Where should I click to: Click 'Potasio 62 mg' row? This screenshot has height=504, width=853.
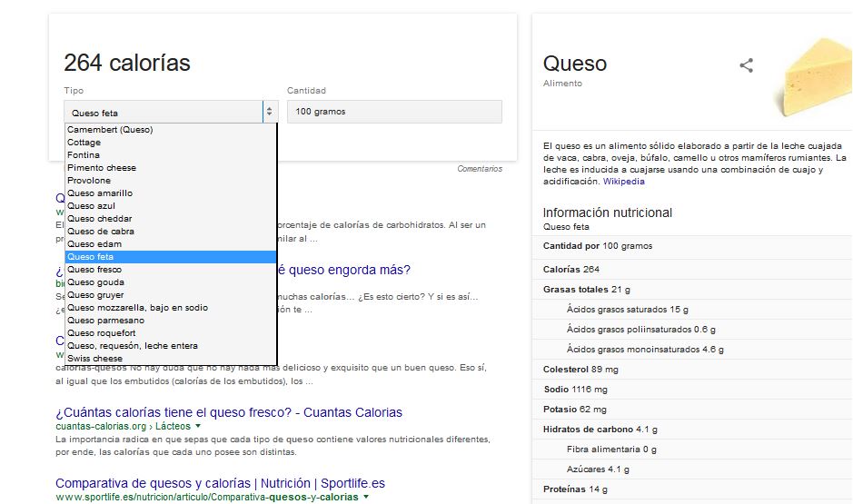click(692, 410)
